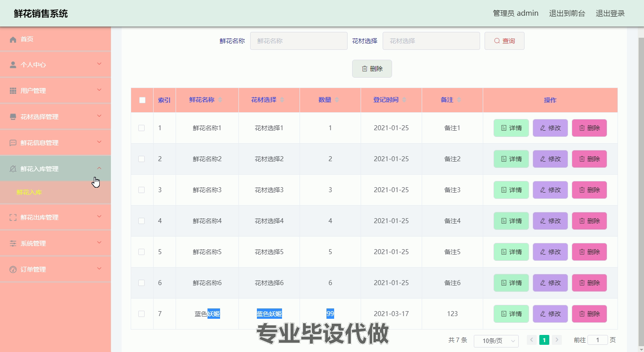Go to previous page arrow
The height and width of the screenshot is (352, 644).
pyautogui.click(x=532, y=340)
